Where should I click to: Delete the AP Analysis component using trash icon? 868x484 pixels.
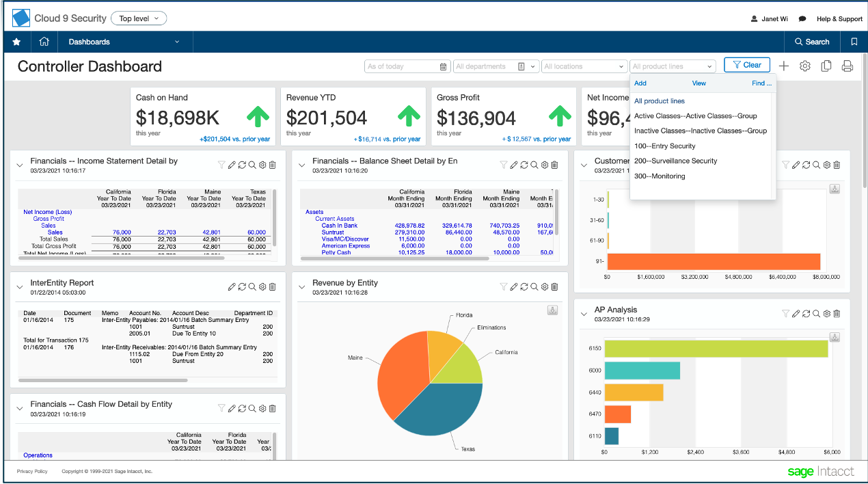(x=837, y=313)
